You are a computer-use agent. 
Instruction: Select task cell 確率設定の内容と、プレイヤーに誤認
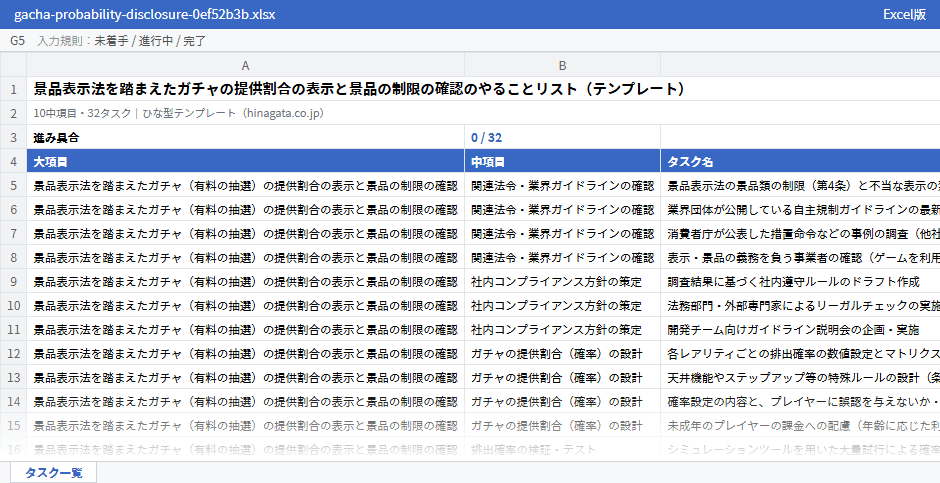pos(800,402)
